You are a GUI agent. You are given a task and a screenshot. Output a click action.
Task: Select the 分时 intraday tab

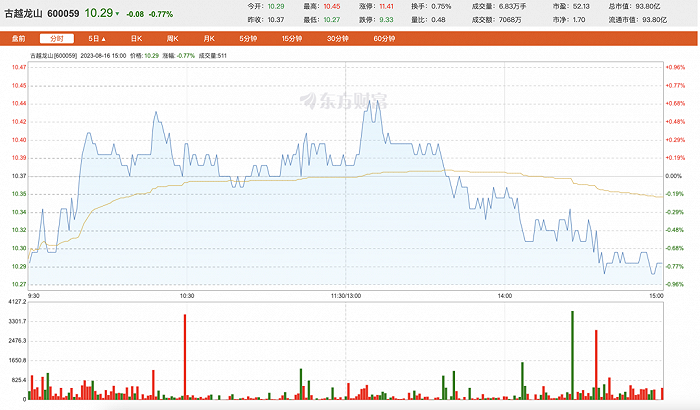(57, 39)
